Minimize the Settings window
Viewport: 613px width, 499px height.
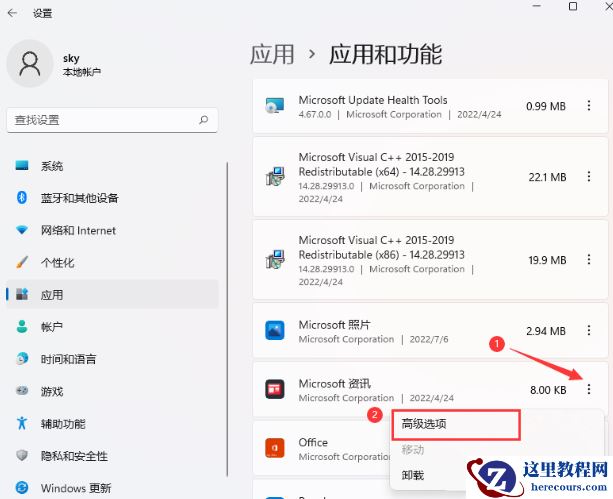pos(537,6)
